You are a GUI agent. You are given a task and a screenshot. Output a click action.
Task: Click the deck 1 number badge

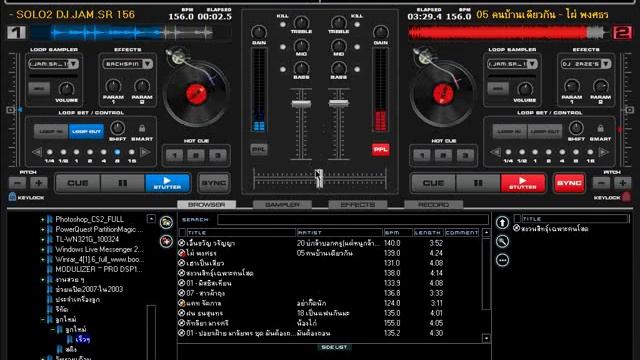point(16,32)
